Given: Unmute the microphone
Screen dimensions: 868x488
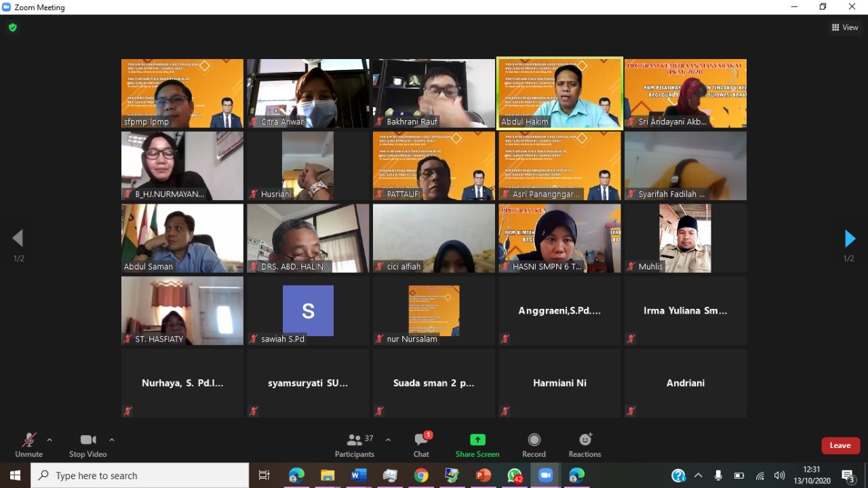Looking at the screenshot, I should pyautogui.click(x=28, y=445).
